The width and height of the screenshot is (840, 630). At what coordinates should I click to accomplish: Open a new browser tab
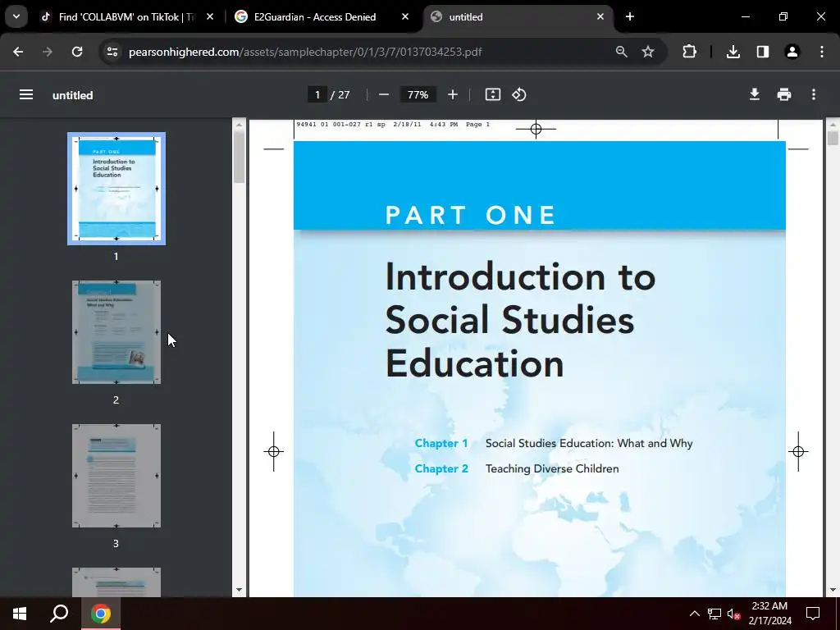coord(630,17)
